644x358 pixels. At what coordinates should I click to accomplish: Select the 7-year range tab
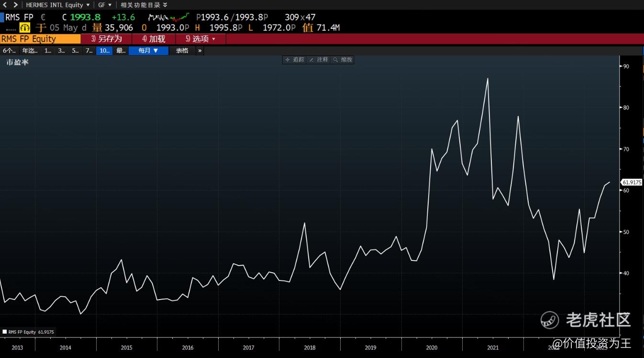(x=89, y=51)
